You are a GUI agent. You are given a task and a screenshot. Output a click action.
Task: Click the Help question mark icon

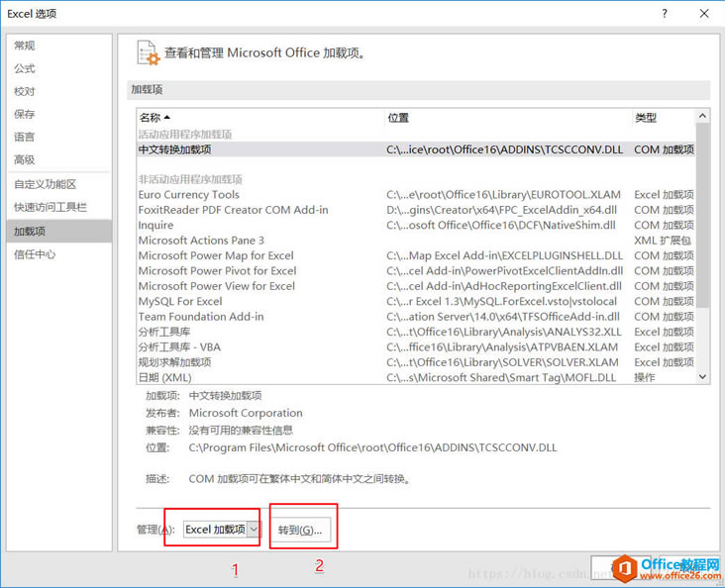pos(665,14)
